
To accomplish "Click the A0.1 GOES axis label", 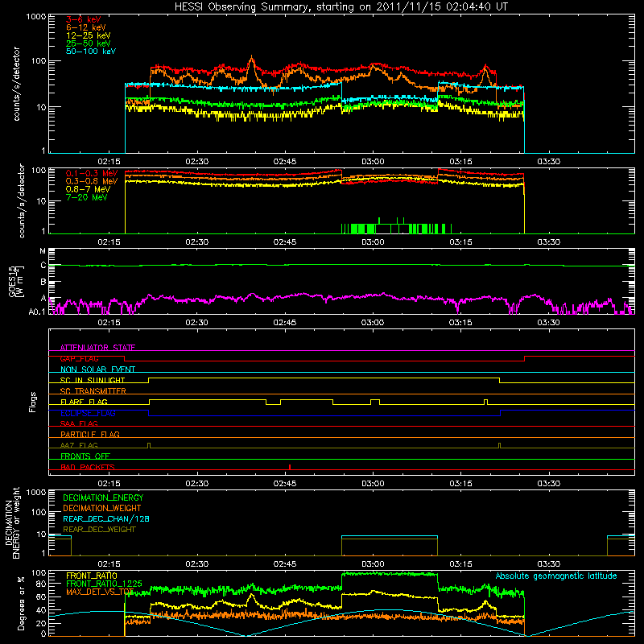I will coord(36,312).
